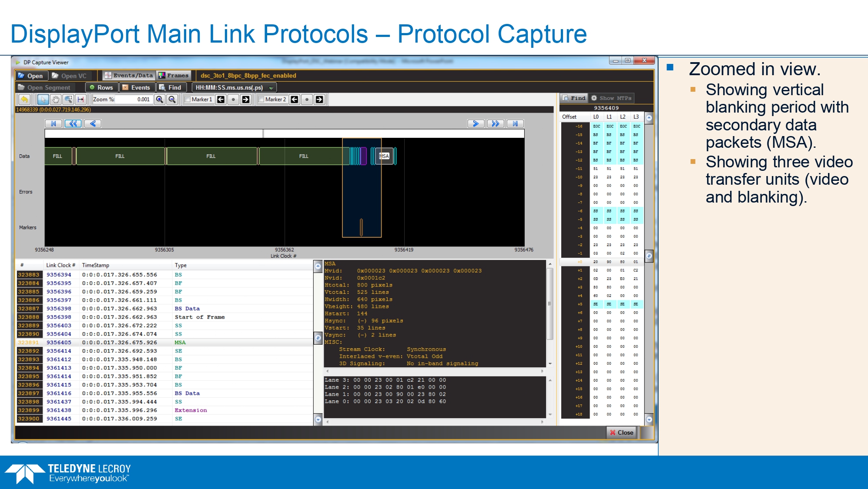Zoom in with the magnifier plus icon
This screenshot has width=868, height=489.
click(160, 100)
